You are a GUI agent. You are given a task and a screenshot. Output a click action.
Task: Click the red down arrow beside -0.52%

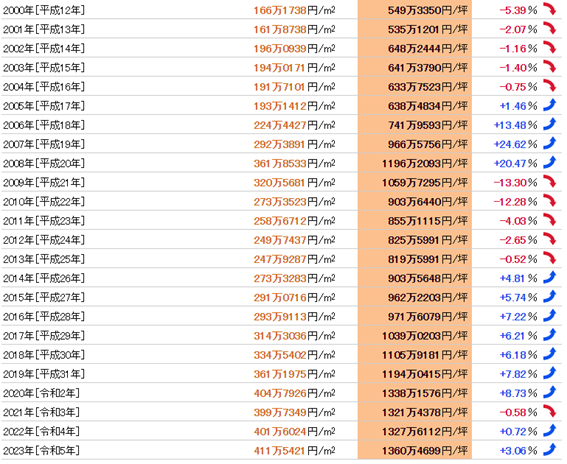[549, 258]
